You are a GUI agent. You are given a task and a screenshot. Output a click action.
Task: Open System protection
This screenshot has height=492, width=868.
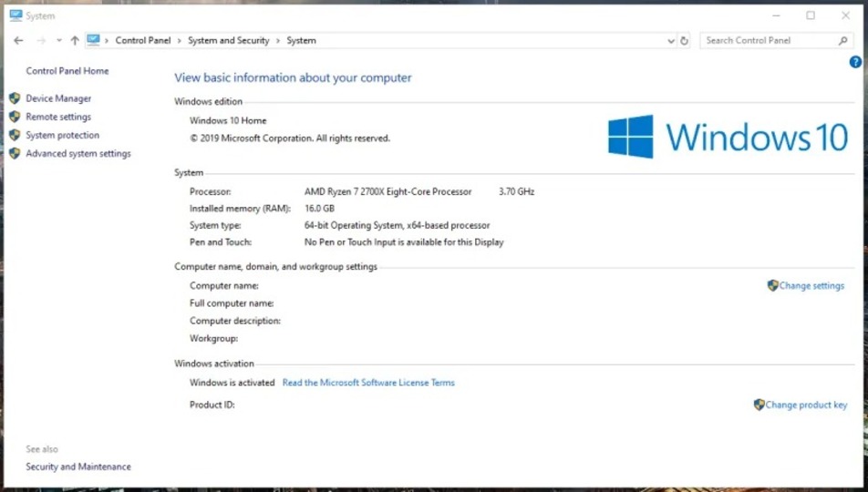(x=62, y=135)
